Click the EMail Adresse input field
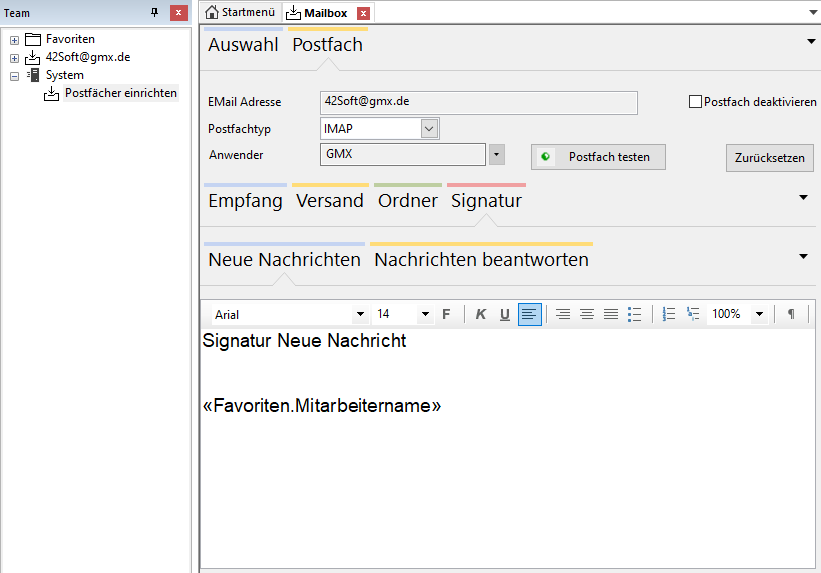 click(479, 102)
